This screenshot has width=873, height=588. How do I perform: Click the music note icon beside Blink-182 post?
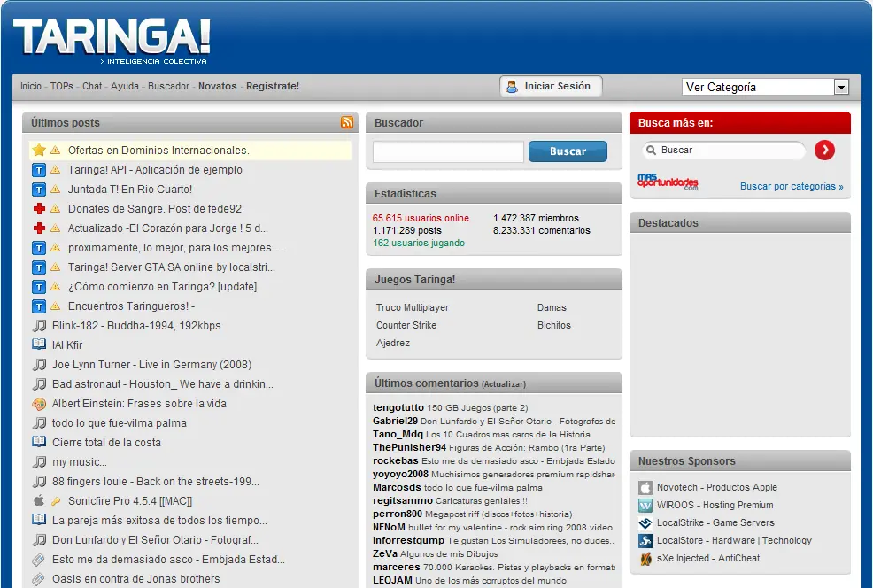39,325
